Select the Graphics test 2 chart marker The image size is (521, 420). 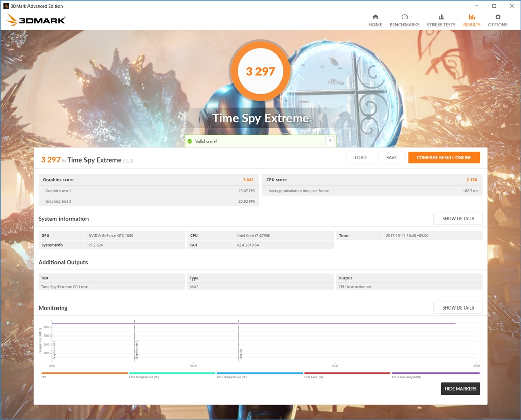(x=136, y=350)
